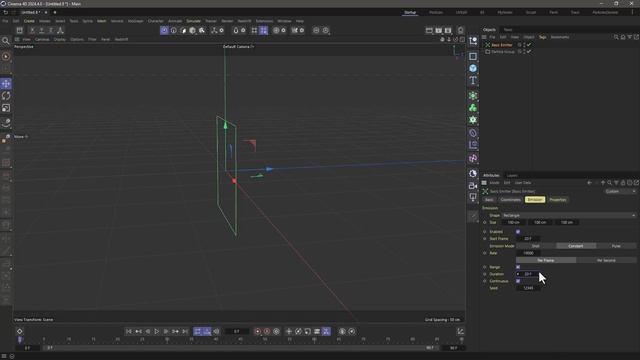The height and width of the screenshot is (360, 640).
Task: Open the Custom layout dropdown in Attributes
Action: (620, 191)
